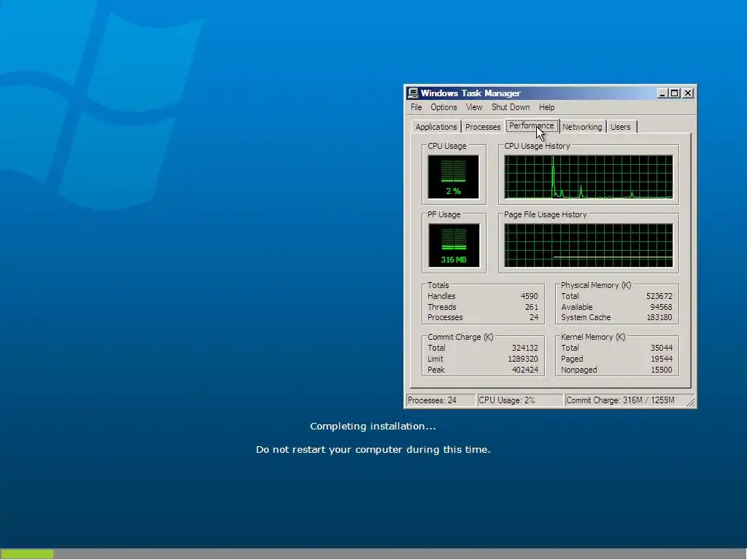This screenshot has width=747, height=560.
Task: Open the View menu
Action: [474, 107]
